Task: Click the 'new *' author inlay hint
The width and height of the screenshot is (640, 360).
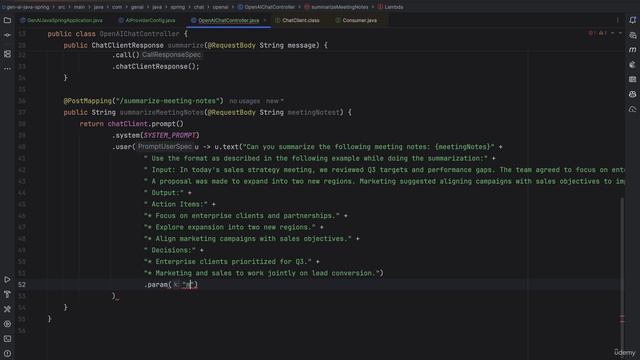Action: pyautogui.click(x=275, y=101)
